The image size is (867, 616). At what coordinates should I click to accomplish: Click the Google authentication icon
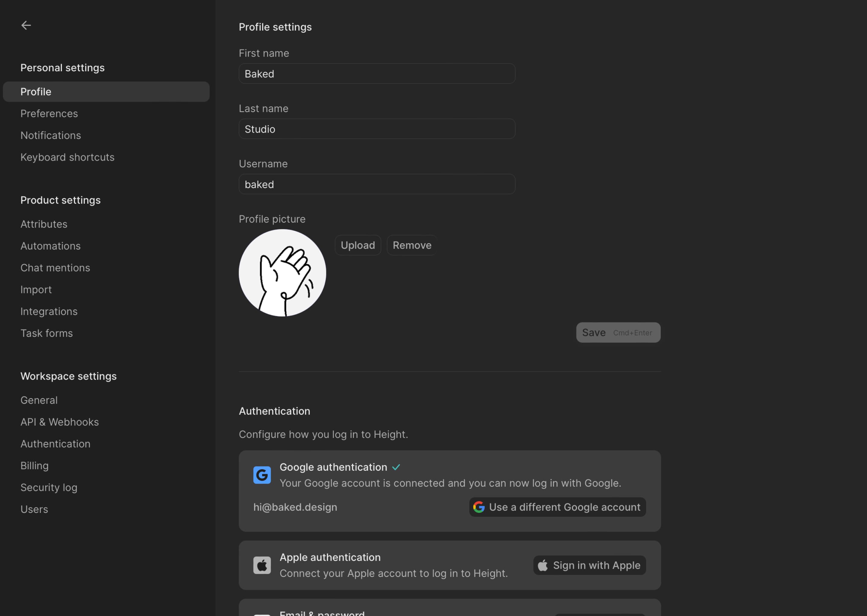pos(262,475)
